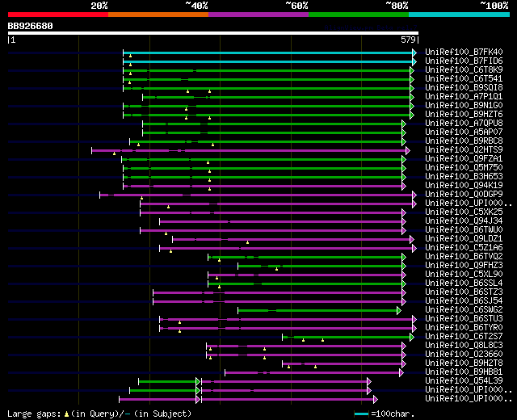Click the orange ~40% identity legend segment
Viewport: 517px width, 420px height.
(158, 15)
